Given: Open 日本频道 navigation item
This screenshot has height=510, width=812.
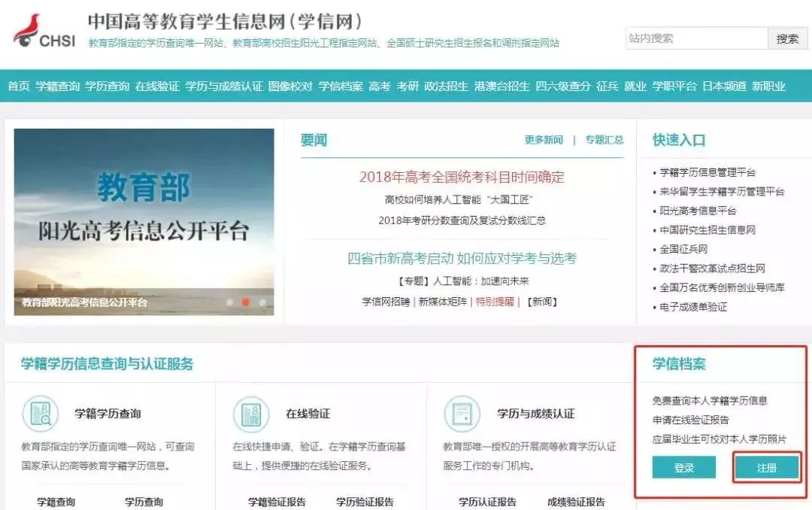Looking at the screenshot, I should (725, 86).
